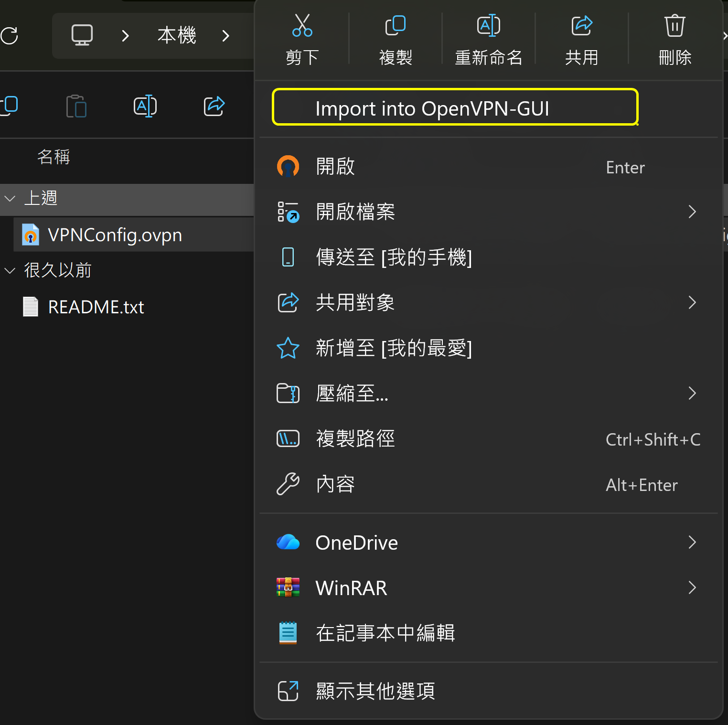This screenshot has width=728, height=725.
Task: Select the VPNConfig.ovpn file
Action: (134, 235)
